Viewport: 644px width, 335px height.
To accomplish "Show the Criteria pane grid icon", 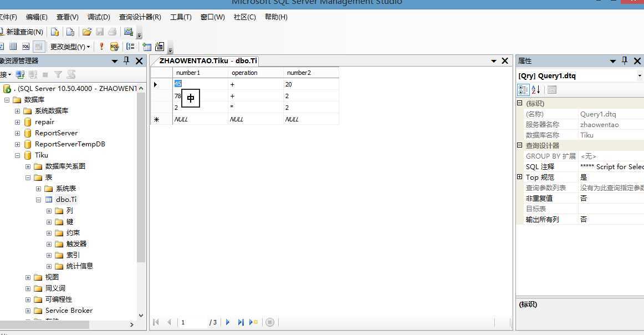I will [13, 47].
